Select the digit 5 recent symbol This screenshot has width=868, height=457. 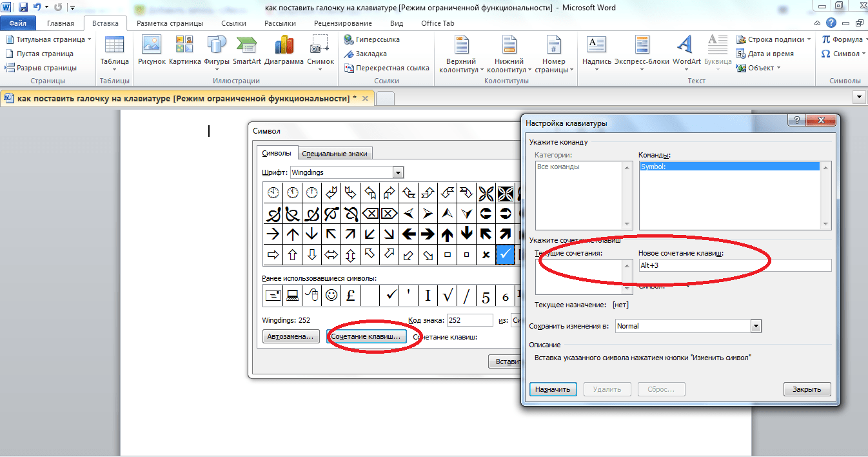click(486, 296)
